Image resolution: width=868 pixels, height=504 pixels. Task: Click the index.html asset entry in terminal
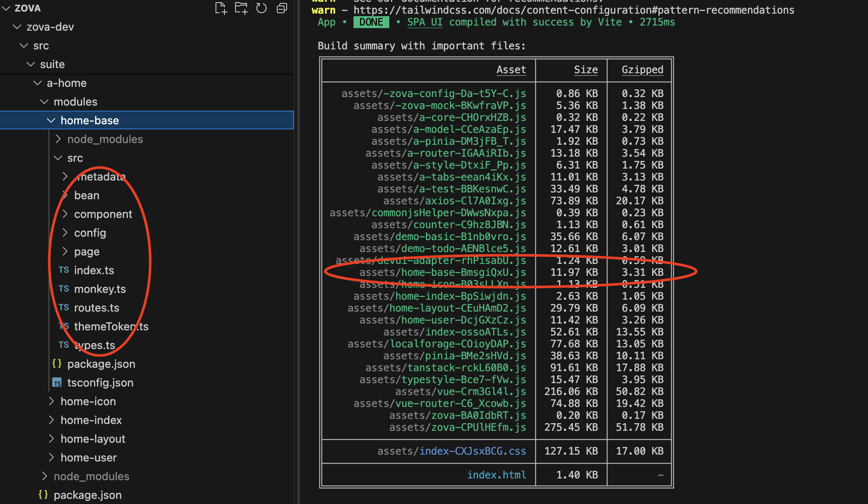(x=497, y=475)
